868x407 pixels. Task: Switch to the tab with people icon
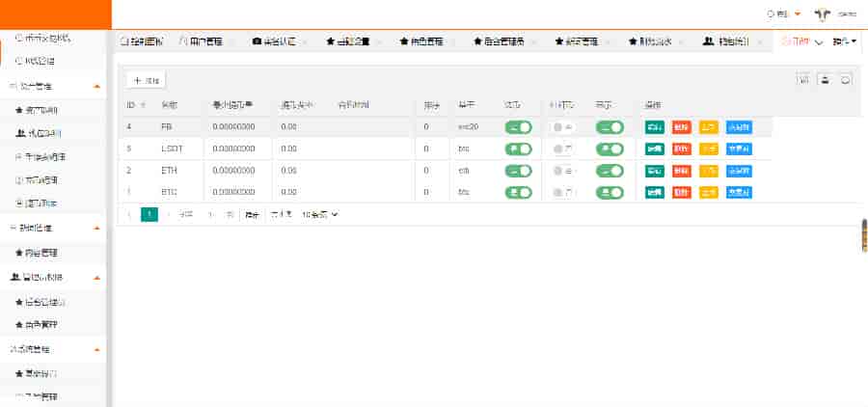(x=734, y=41)
